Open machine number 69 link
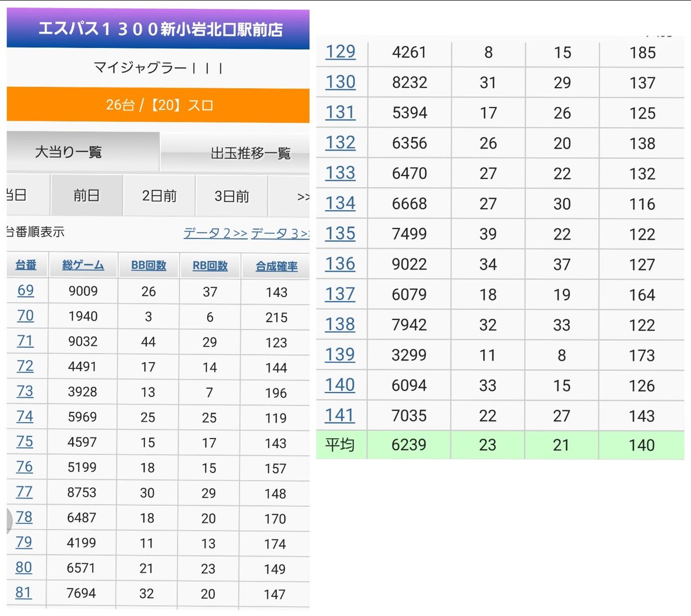Viewport: 691px width, 616px height. point(25,290)
